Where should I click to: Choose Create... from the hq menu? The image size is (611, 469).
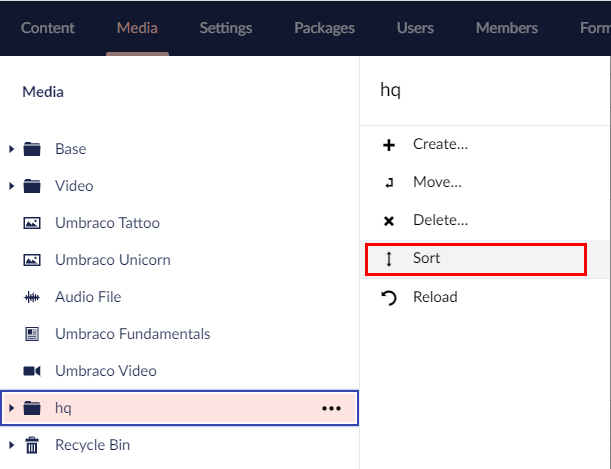point(440,144)
